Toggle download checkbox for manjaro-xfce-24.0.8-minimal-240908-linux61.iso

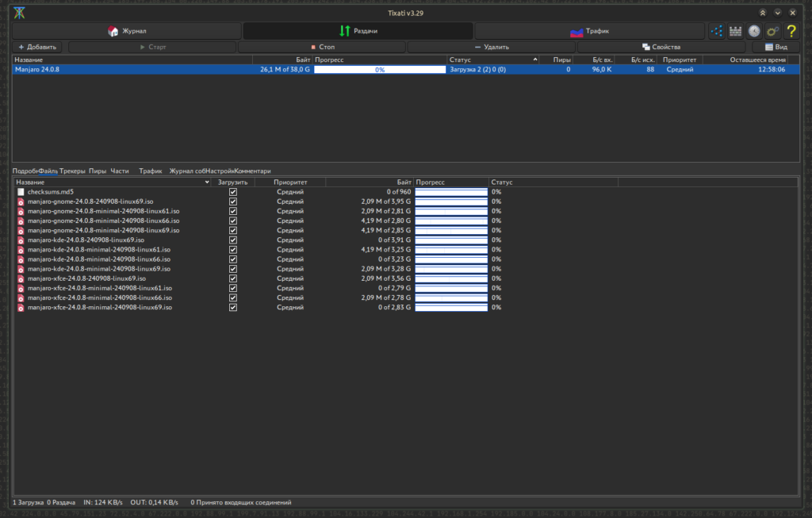[233, 288]
